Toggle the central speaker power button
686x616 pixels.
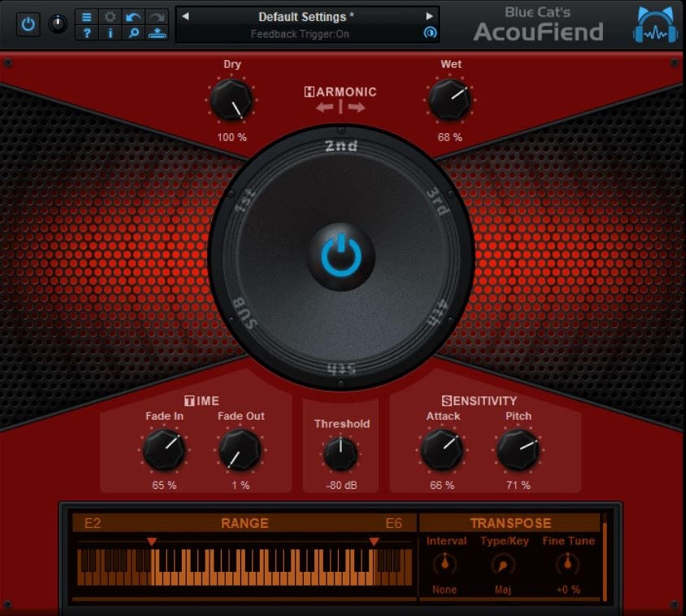tap(341, 257)
